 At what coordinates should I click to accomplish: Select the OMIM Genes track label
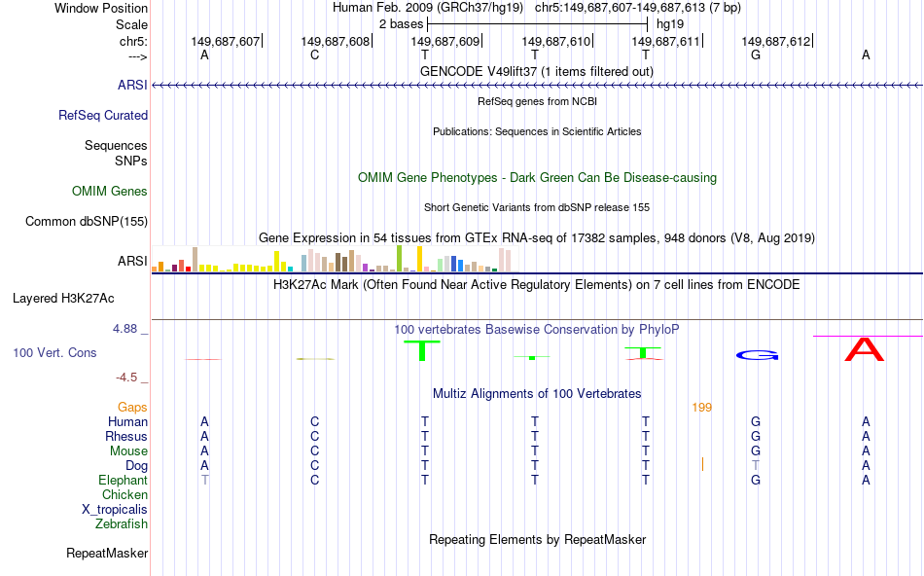pos(109,191)
